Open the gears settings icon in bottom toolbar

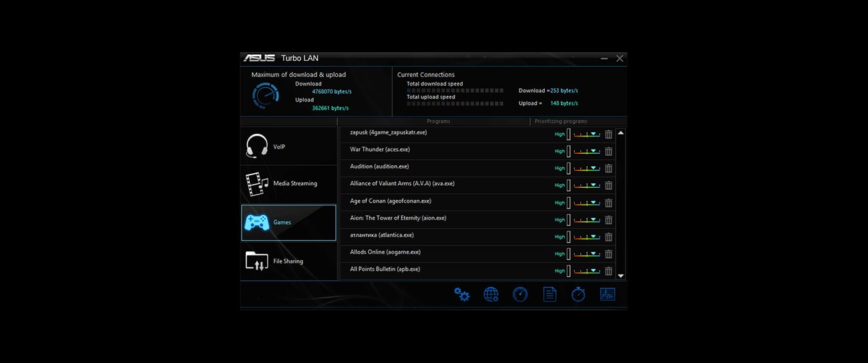461,294
